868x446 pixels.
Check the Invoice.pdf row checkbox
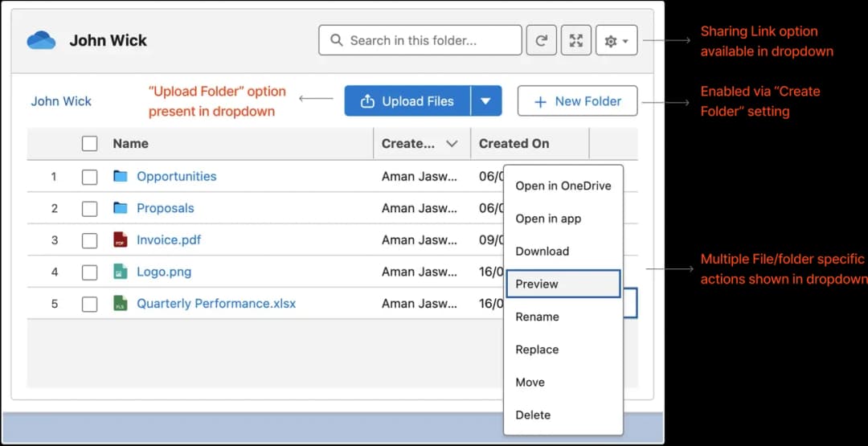pos(90,241)
